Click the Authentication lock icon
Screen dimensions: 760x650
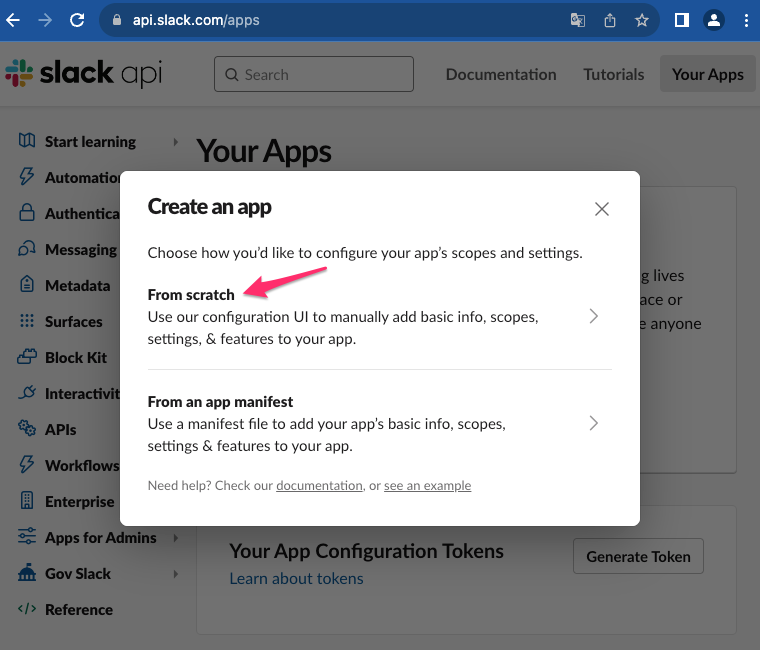coord(27,212)
